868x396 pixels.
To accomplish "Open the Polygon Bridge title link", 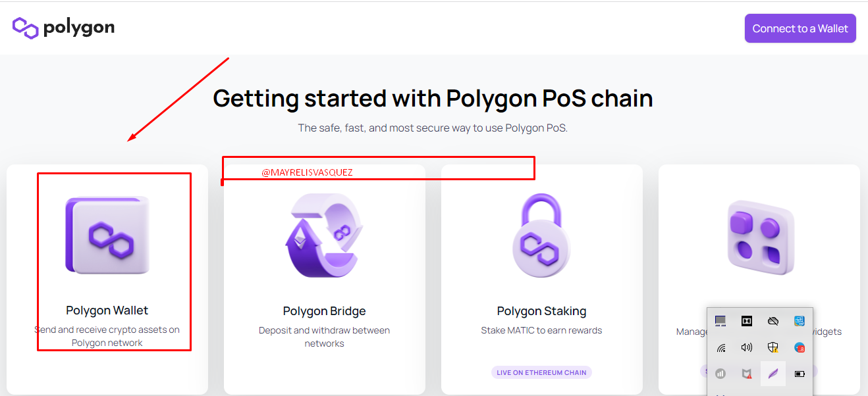I will pyautogui.click(x=324, y=311).
